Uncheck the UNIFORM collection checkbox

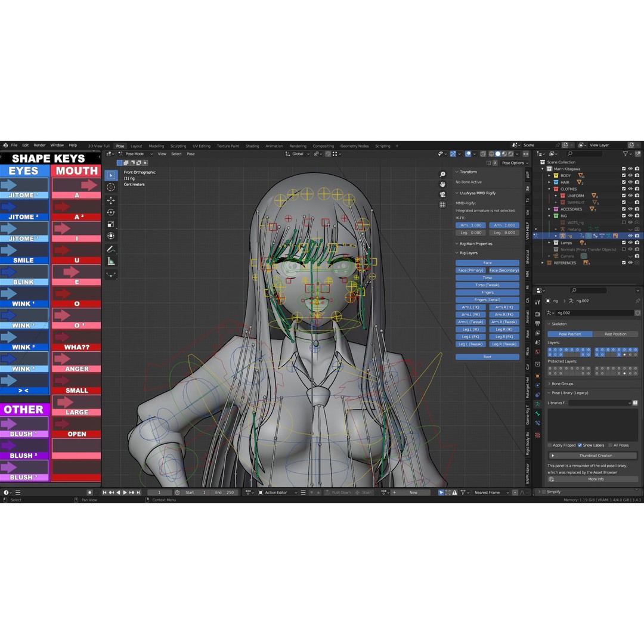coord(624,196)
